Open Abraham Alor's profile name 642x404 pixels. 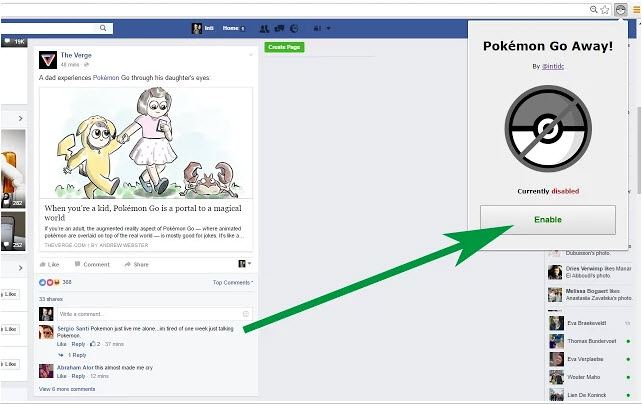[x=75, y=368]
